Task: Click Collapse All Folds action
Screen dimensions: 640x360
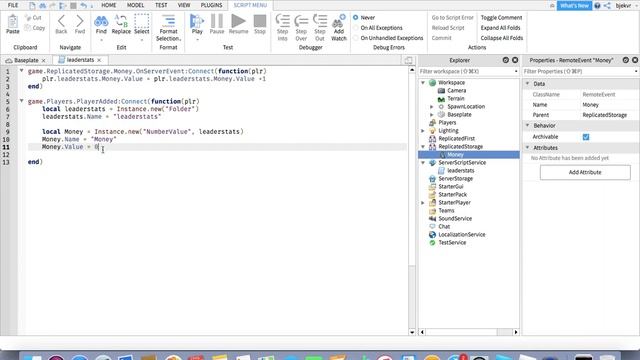Action: (x=502, y=38)
